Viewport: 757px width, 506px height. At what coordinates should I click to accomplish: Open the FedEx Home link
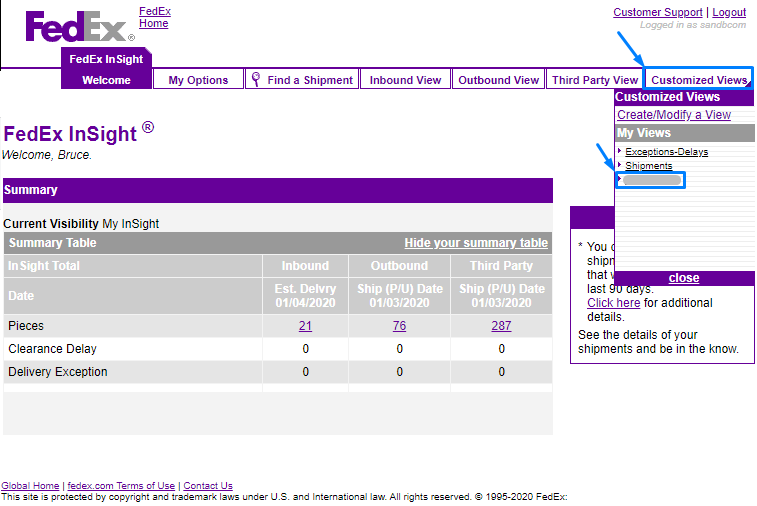click(154, 17)
